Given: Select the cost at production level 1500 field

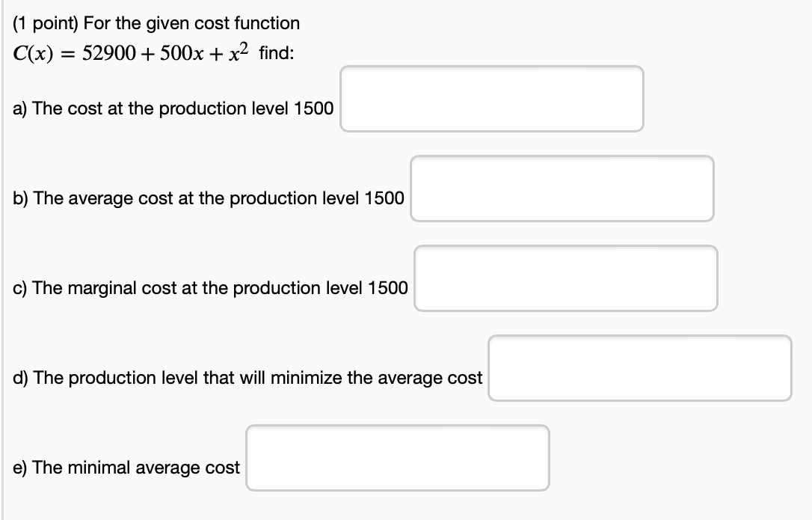Looking at the screenshot, I should tap(491, 99).
